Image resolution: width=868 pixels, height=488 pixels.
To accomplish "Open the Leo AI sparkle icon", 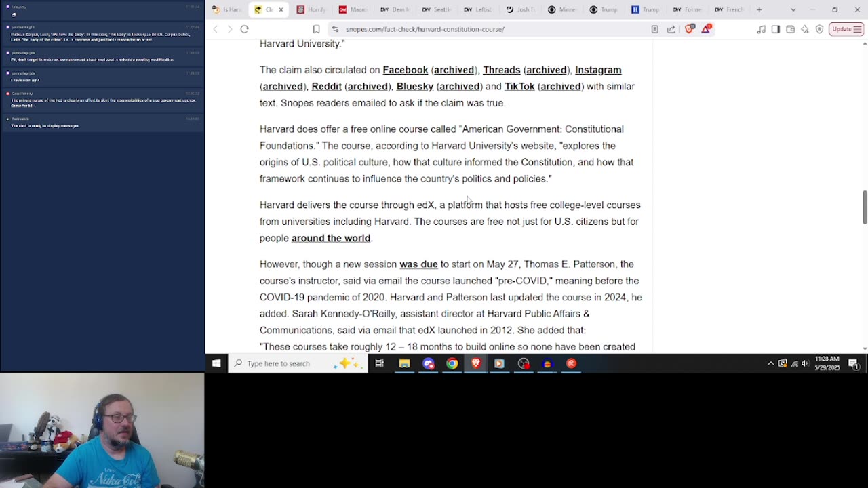I will [x=805, y=29].
